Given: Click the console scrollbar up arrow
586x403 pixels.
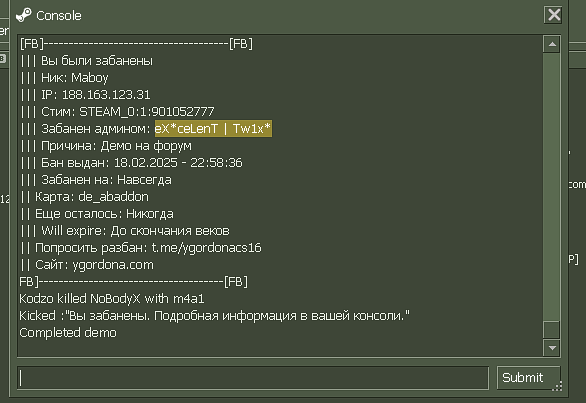Looking at the screenshot, I should click(x=552, y=44).
